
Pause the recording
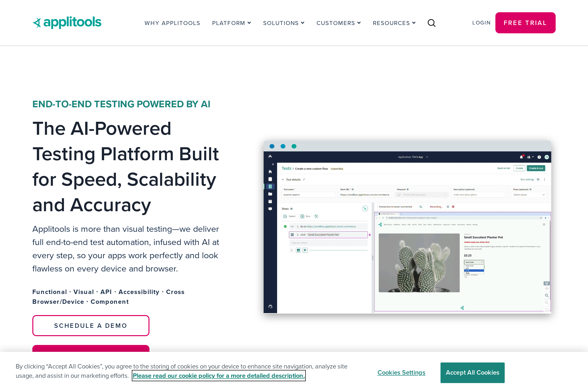pyautogui.click(x=448, y=207)
